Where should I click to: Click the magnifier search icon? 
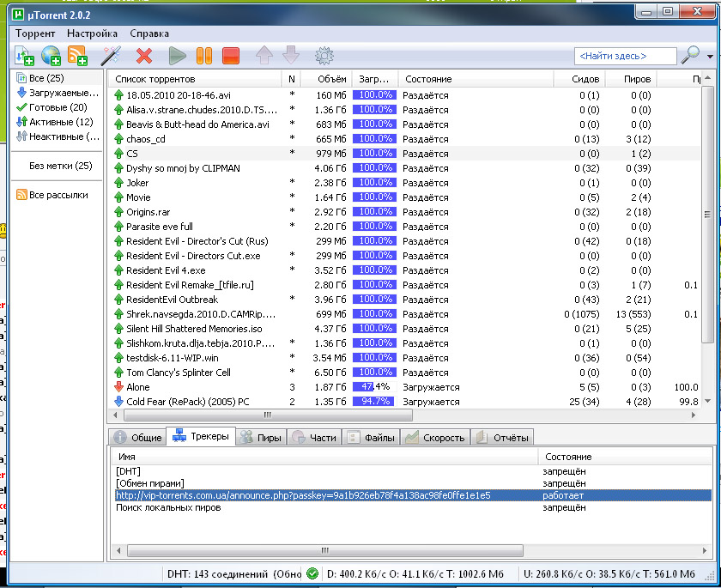tap(690, 56)
